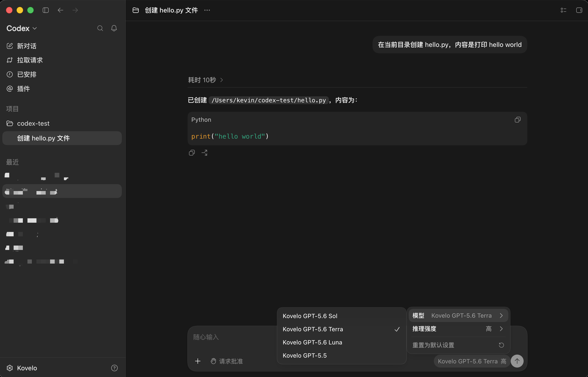588x377 pixels.
Task: Open the task list icon top right
Action: pos(563,10)
